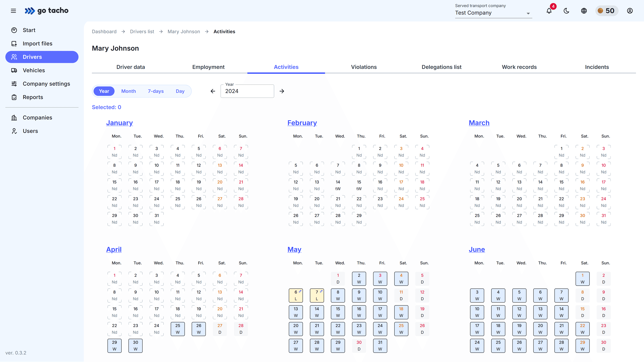Click the Import files sidebar icon
Viewport: 644px width, 362px height.
pyautogui.click(x=14, y=43)
